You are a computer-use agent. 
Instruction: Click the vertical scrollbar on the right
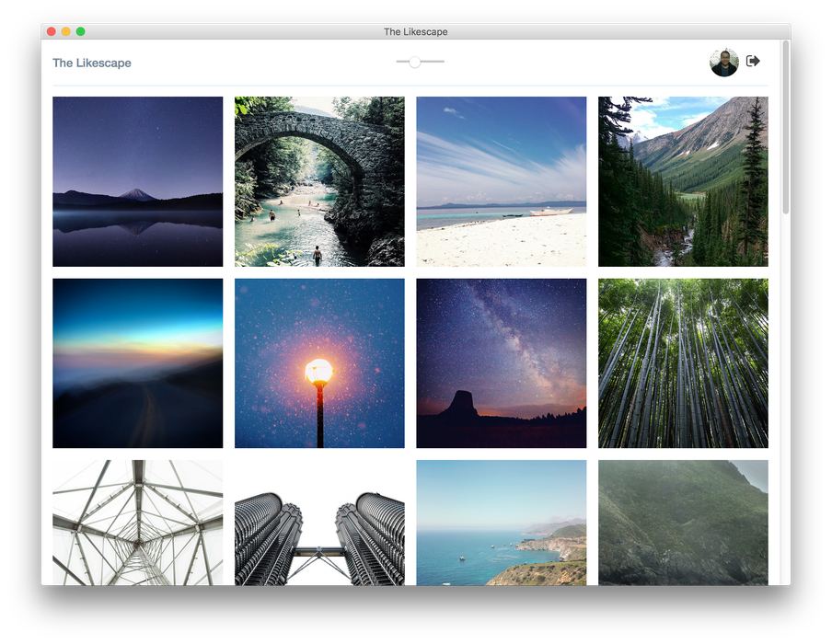tap(785, 129)
